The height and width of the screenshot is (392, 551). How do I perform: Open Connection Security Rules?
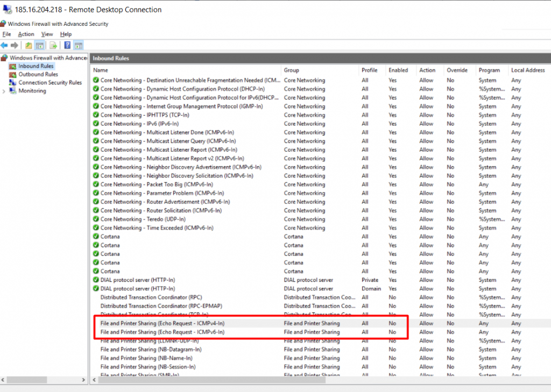pyautogui.click(x=13, y=82)
